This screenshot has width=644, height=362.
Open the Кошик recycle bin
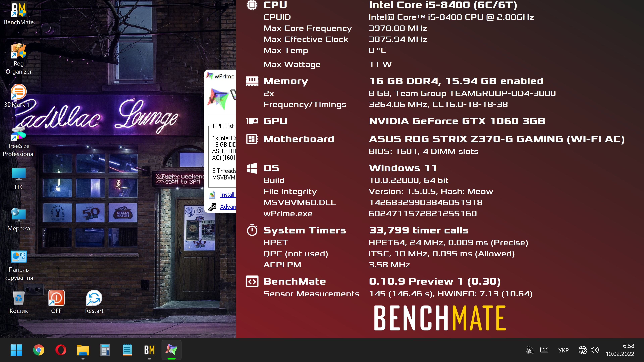coord(19,302)
